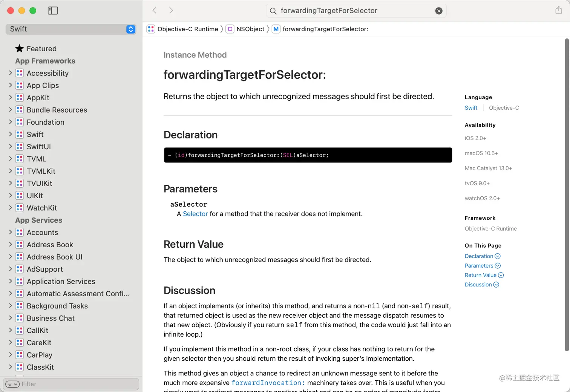This screenshot has width=570, height=392.
Task: Expand the Background Tasks tree item
Action: (11, 306)
